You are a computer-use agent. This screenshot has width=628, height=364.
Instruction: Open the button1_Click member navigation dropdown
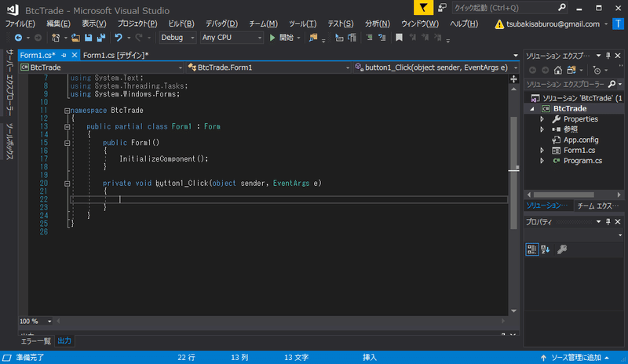coord(436,67)
